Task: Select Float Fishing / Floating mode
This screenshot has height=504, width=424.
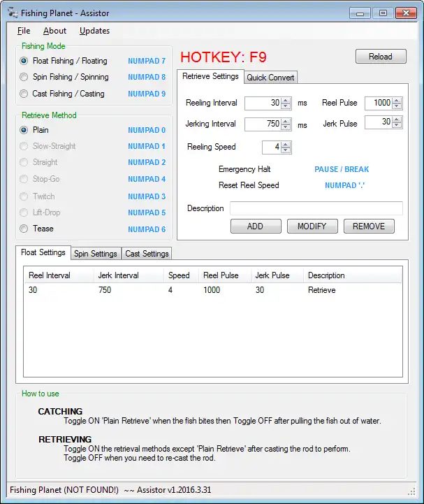Action: point(64,61)
